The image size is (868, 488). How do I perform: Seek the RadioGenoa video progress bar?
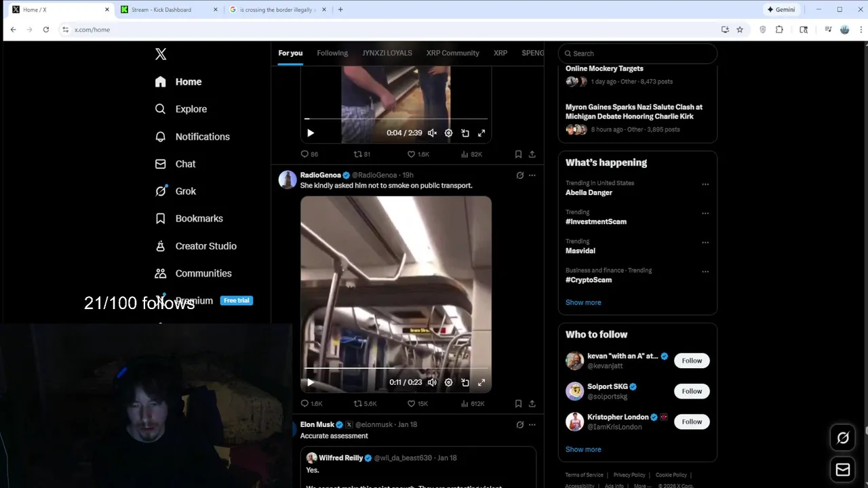click(x=396, y=368)
